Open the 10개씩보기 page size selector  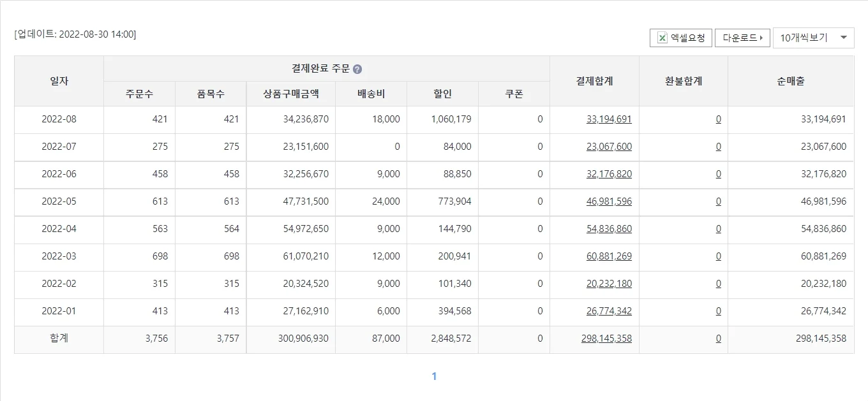click(814, 38)
